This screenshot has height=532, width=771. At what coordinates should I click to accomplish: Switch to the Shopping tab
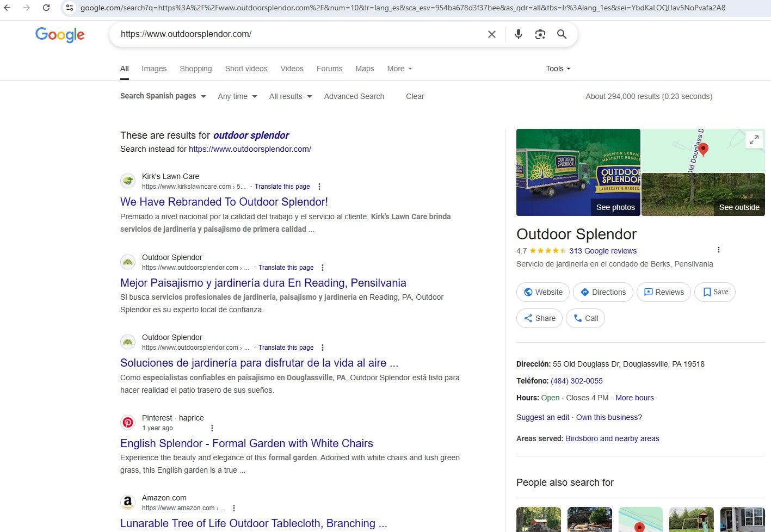coord(196,69)
